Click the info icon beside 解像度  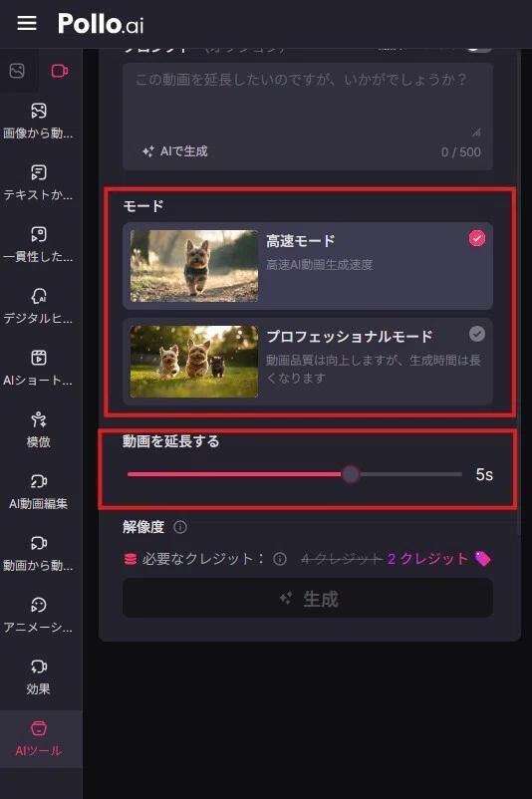click(180, 527)
